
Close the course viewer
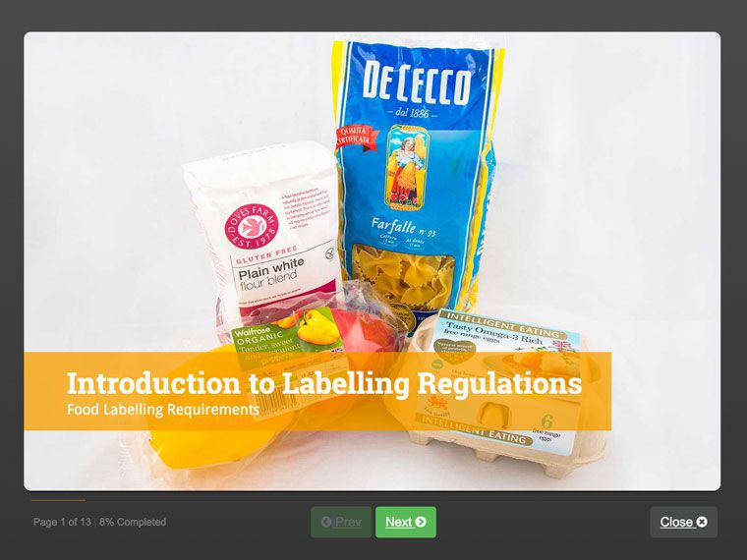[684, 522]
